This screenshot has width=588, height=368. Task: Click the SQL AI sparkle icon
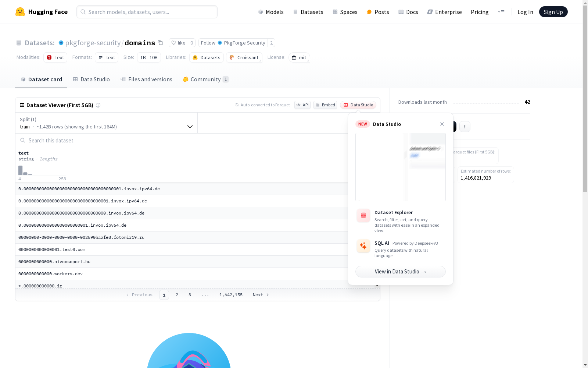coord(363,246)
